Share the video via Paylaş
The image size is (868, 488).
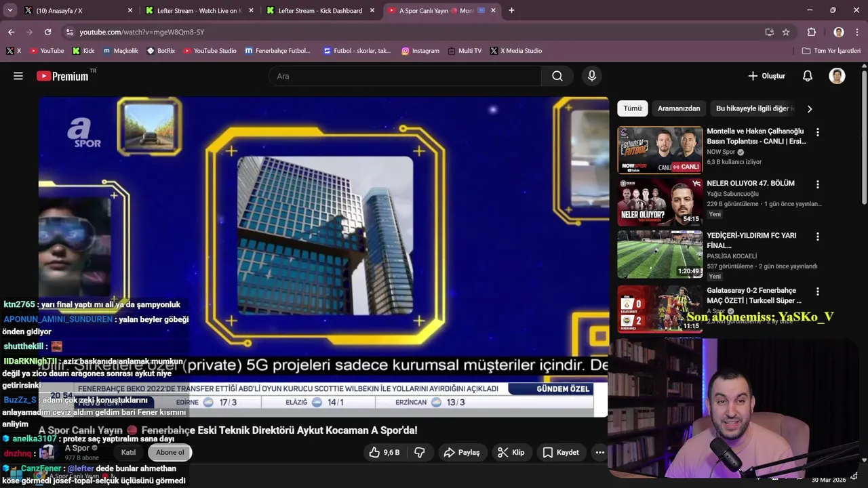(461, 452)
